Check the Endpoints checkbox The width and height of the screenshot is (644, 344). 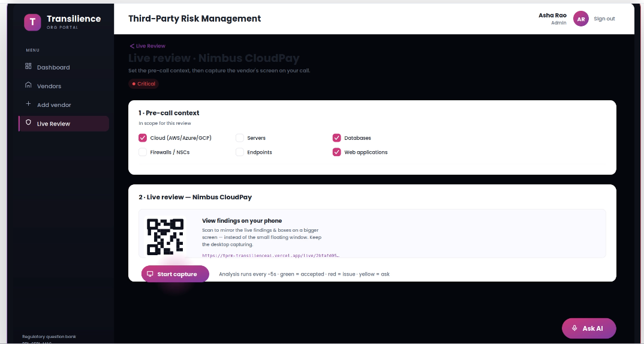(x=239, y=152)
